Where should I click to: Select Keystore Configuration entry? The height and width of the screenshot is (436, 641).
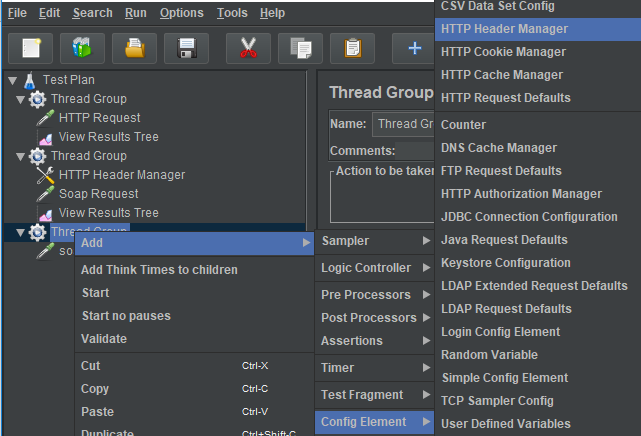(x=538, y=263)
